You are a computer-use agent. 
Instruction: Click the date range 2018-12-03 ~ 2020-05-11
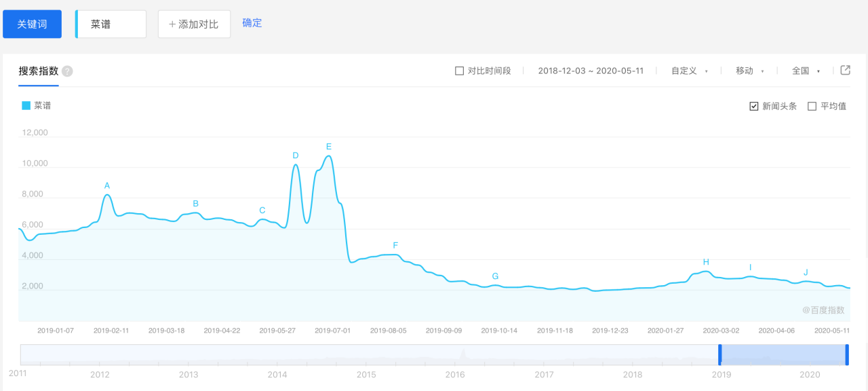[x=590, y=71]
